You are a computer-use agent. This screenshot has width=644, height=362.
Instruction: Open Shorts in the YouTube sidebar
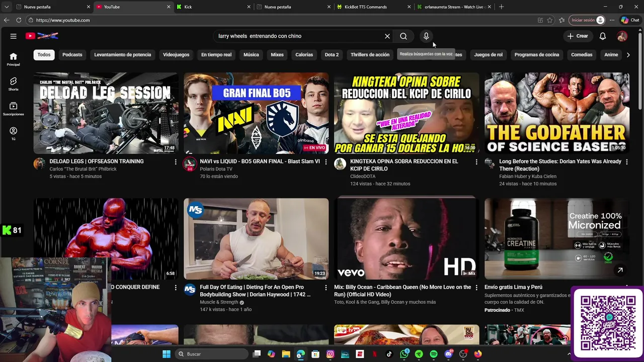(x=14, y=84)
